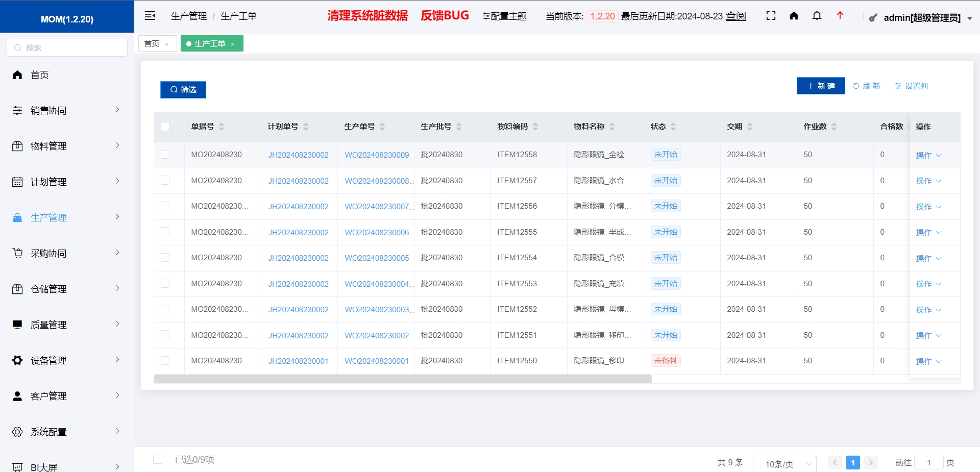Click the 仓储管理 sidebar icon
Screen dimensions: 980x472
(x=17, y=289)
